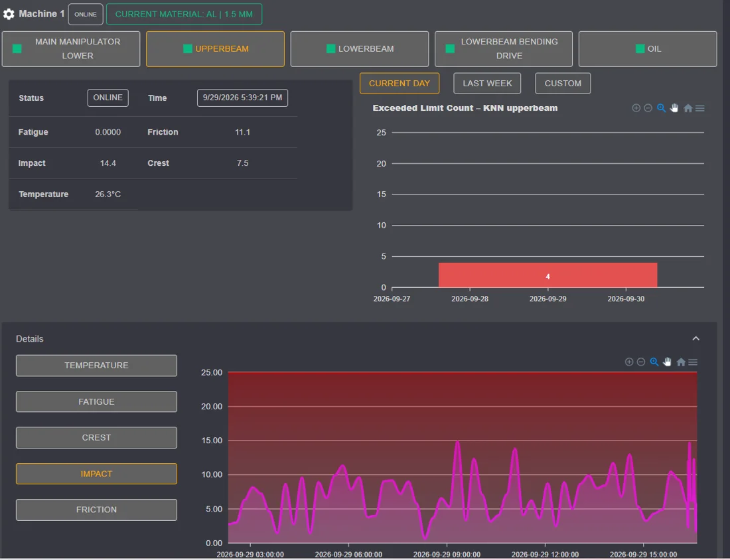Screen dimensions: 730x560
Task: Choose LAST WEEK time range
Action: point(487,84)
